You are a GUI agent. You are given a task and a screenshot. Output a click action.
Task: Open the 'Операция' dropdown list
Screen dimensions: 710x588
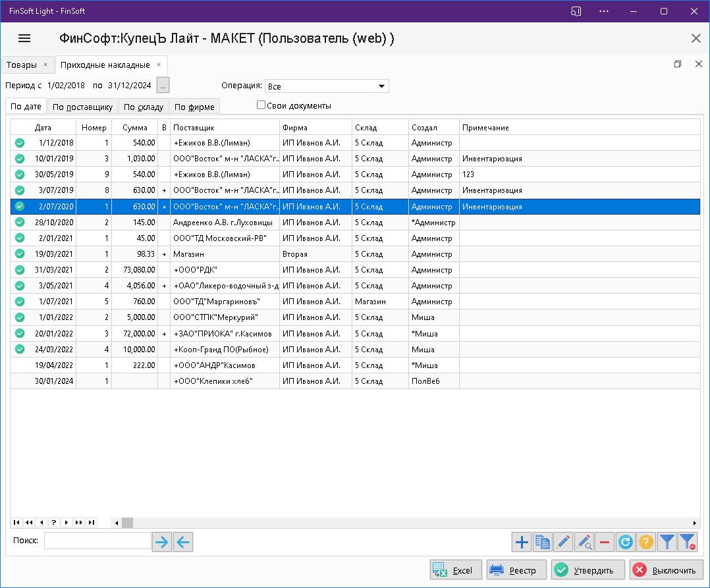[x=381, y=86]
